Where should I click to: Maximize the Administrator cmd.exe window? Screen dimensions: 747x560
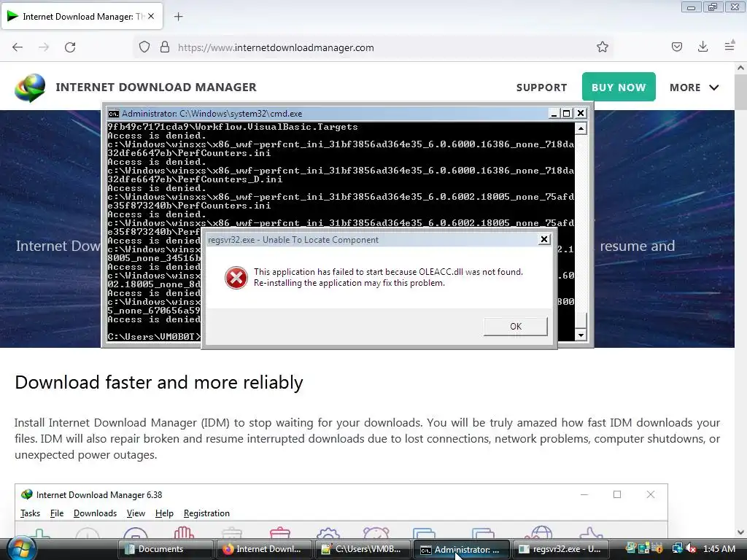[x=566, y=113]
